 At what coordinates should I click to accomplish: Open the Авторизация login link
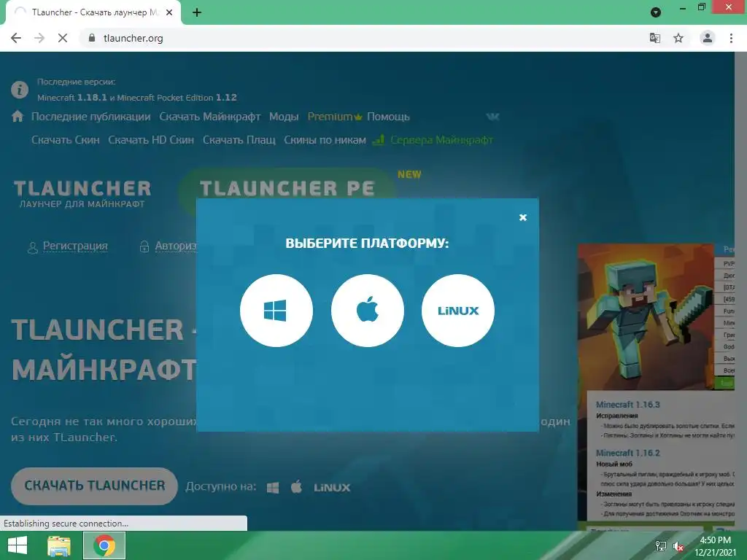pyautogui.click(x=175, y=246)
